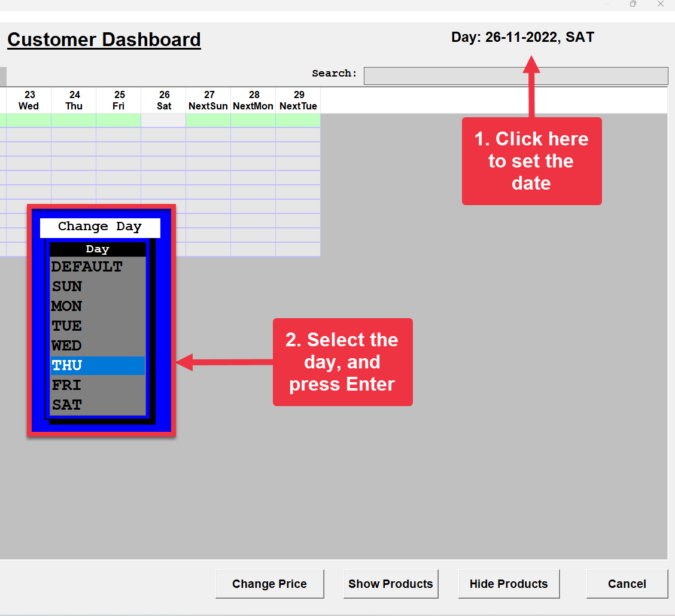The height and width of the screenshot is (616, 675).
Task: Select WED in the Change Day list
Action: click(x=98, y=346)
